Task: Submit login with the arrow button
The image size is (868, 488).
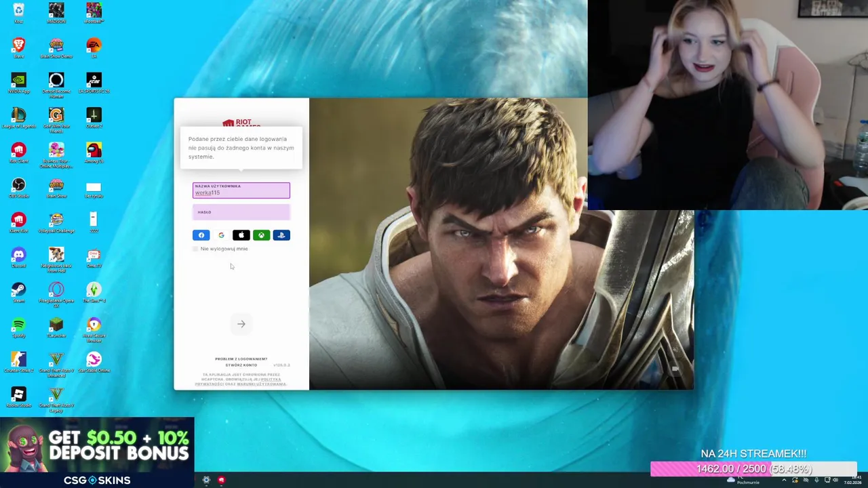Action: coord(241,324)
